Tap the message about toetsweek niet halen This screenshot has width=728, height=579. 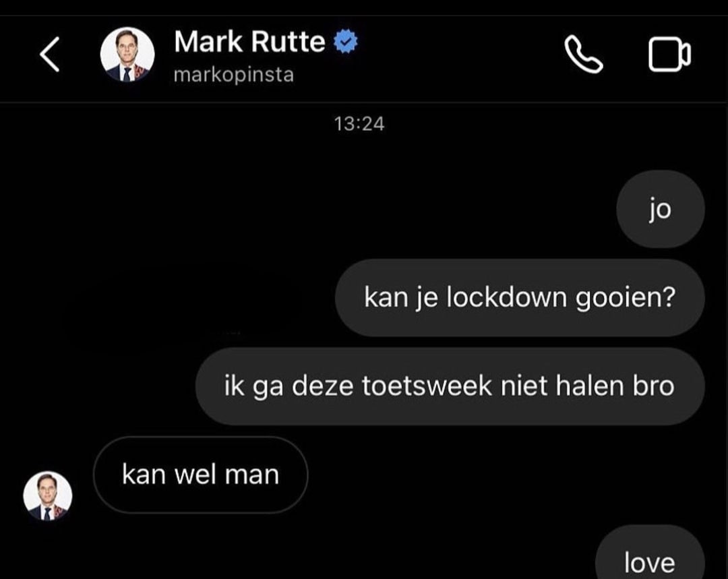[450, 386]
